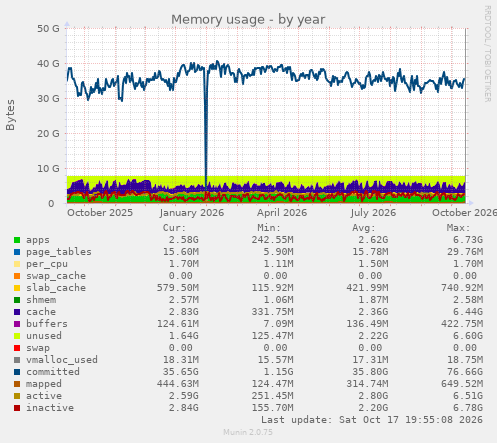Click the inactive max value 6.78G
497x443 pixels.
pos(468,408)
